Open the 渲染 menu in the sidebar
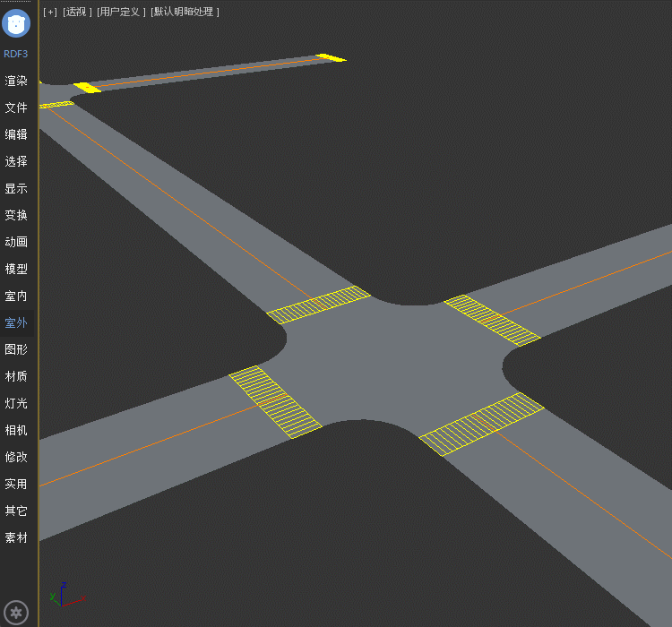Screen dimensions: 672x627 (16, 81)
